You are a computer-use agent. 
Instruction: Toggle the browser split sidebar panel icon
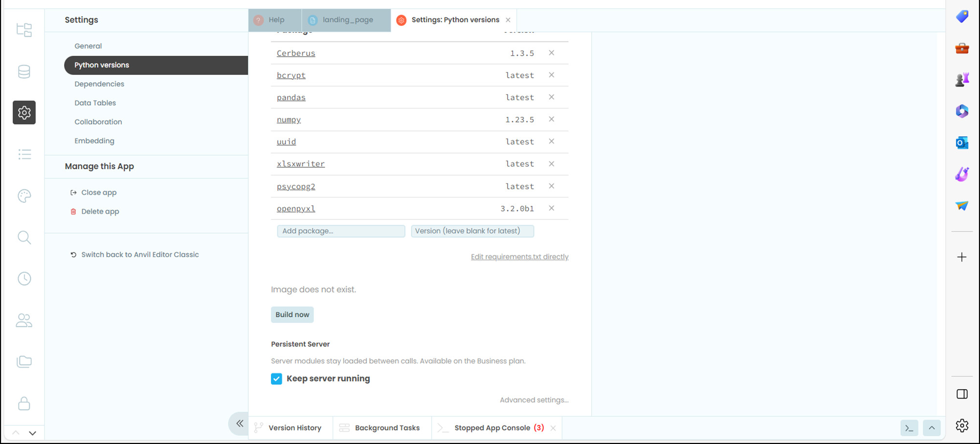point(962,394)
